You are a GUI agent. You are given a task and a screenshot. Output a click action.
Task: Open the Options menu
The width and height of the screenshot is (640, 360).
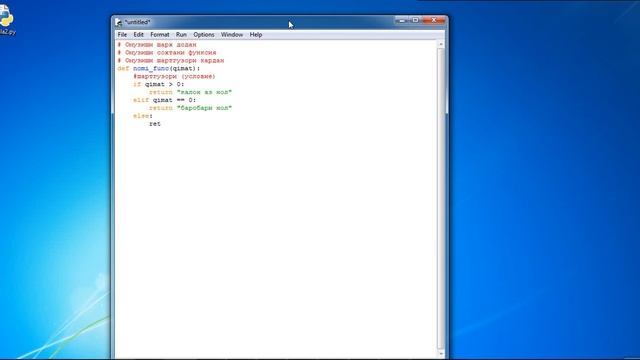point(204,35)
